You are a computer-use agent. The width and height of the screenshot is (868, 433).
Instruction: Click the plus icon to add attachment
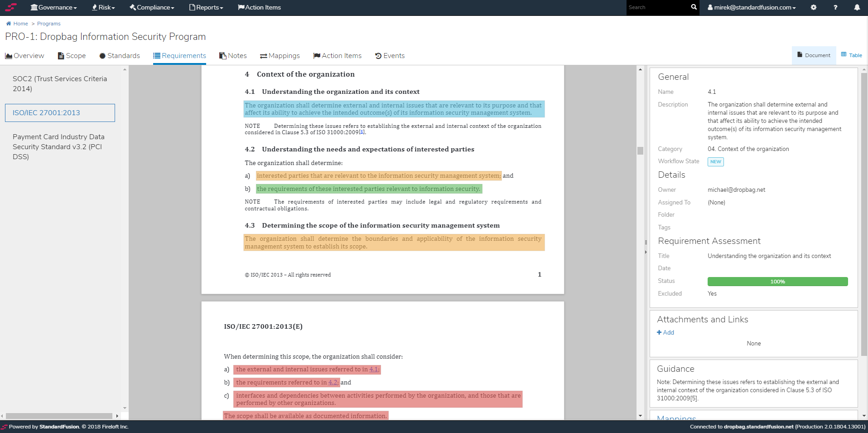coord(659,332)
